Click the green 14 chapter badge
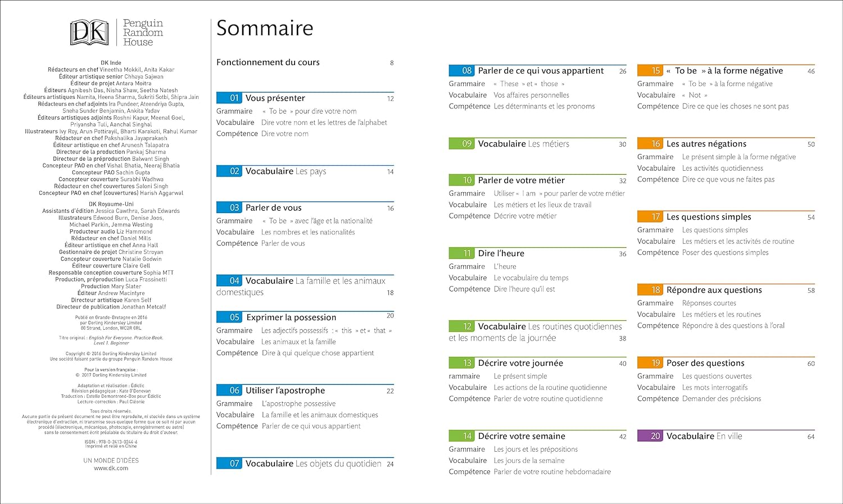Viewport: 843px width, 504px height. point(461,436)
